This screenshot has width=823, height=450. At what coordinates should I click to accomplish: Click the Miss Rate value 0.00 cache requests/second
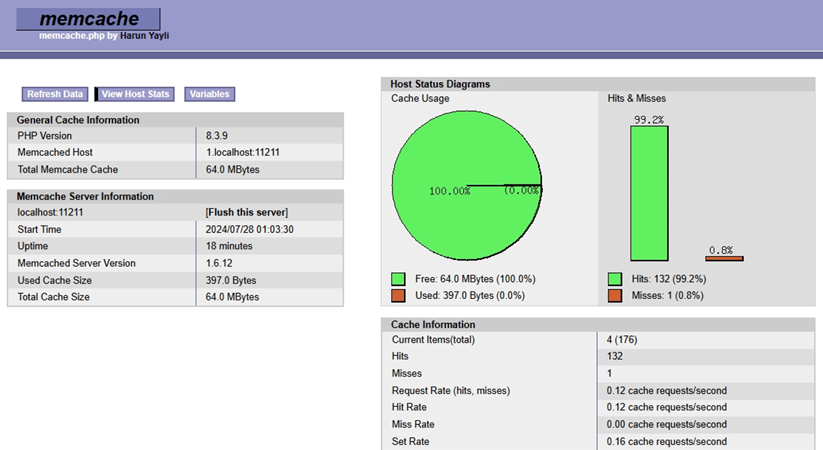pyautogui.click(x=667, y=424)
